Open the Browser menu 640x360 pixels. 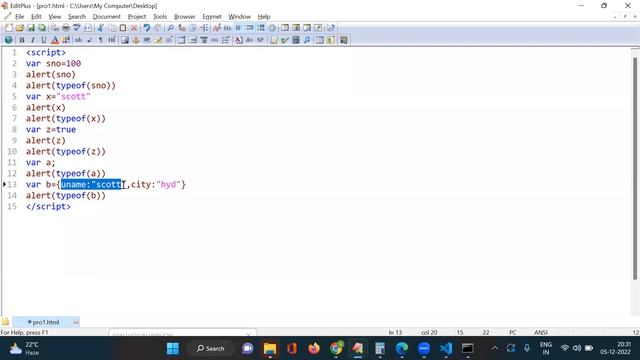pos(184,17)
